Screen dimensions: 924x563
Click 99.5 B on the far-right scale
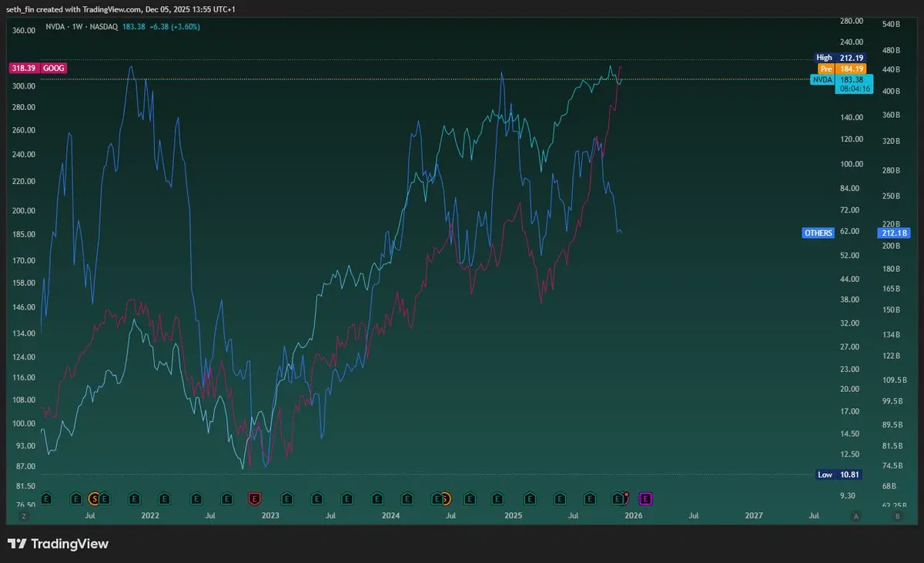click(891, 401)
